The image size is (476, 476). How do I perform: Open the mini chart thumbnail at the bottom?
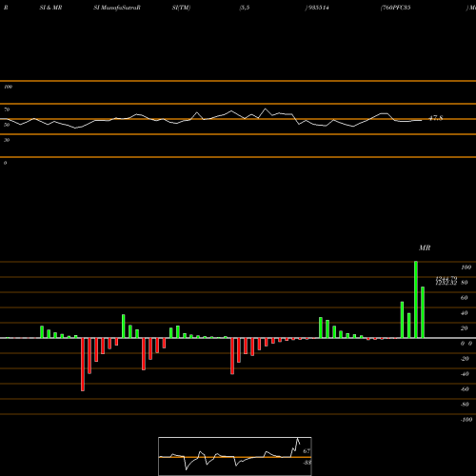235,456
